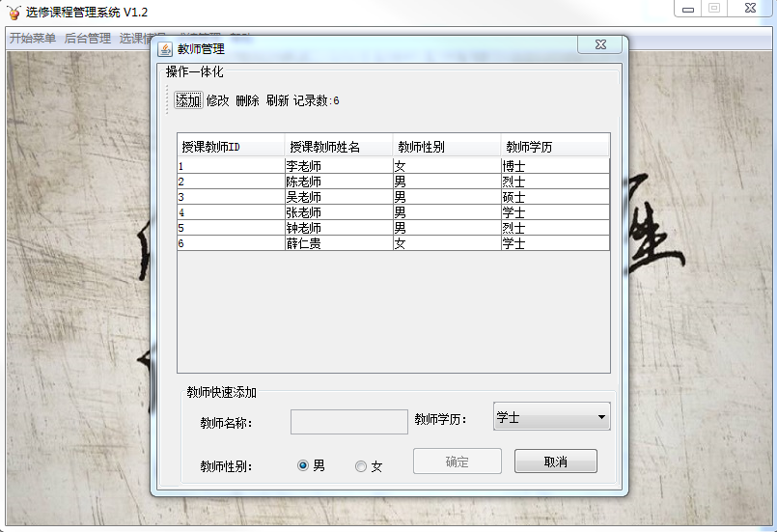Open the 教师学历 dropdown showing 学士
This screenshot has width=777, height=532.
(x=551, y=416)
